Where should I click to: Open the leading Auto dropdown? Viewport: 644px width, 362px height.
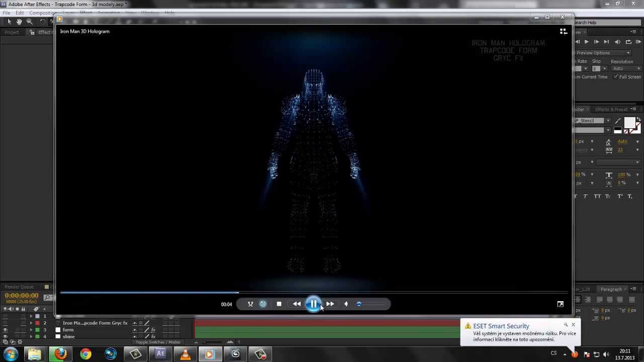637,142
